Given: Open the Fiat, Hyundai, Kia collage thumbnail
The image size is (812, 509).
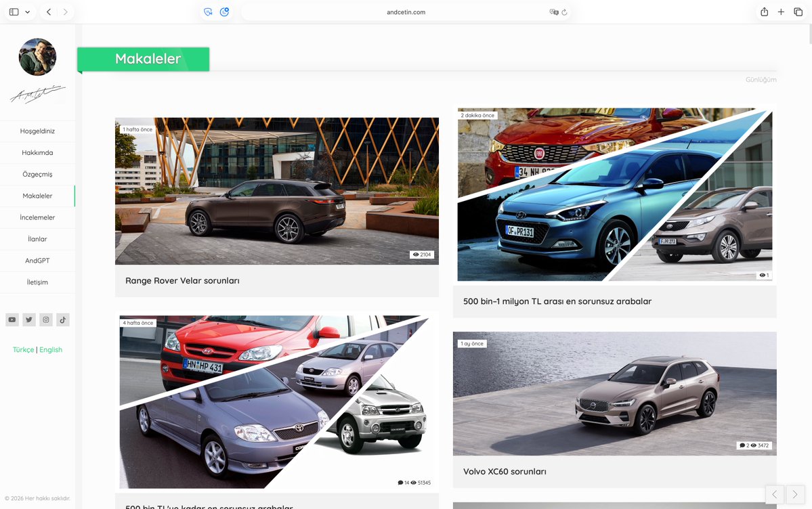Looking at the screenshot, I should pos(615,194).
